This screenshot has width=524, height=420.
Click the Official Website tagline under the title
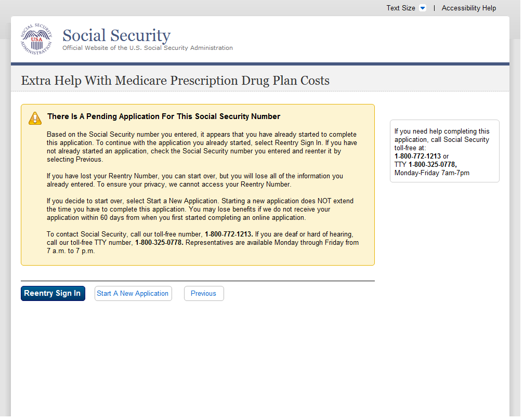[148, 48]
